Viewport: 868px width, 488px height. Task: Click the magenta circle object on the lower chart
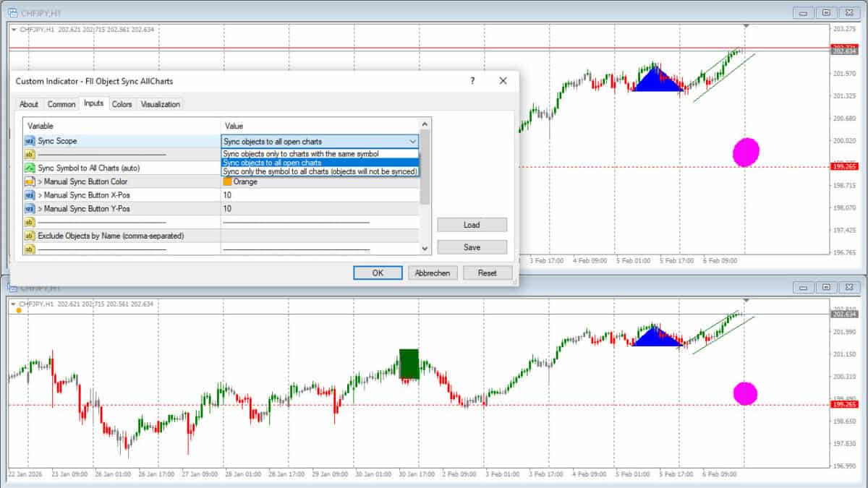point(745,394)
